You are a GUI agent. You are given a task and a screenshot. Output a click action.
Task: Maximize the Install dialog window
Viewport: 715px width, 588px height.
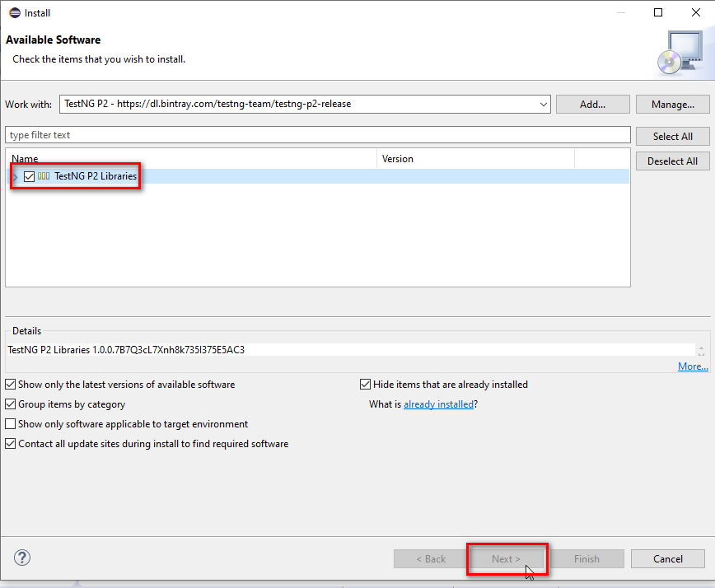click(658, 12)
